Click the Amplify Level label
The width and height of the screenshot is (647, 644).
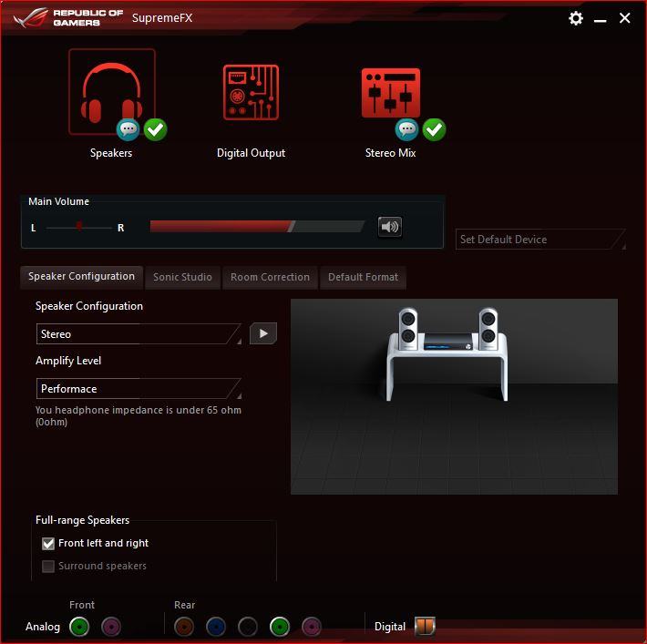68,361
